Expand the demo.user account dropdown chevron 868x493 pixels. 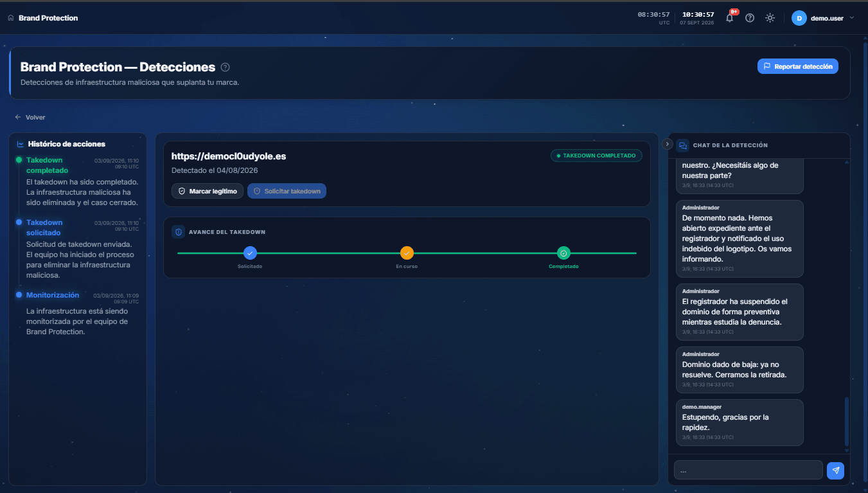point(852,18)
